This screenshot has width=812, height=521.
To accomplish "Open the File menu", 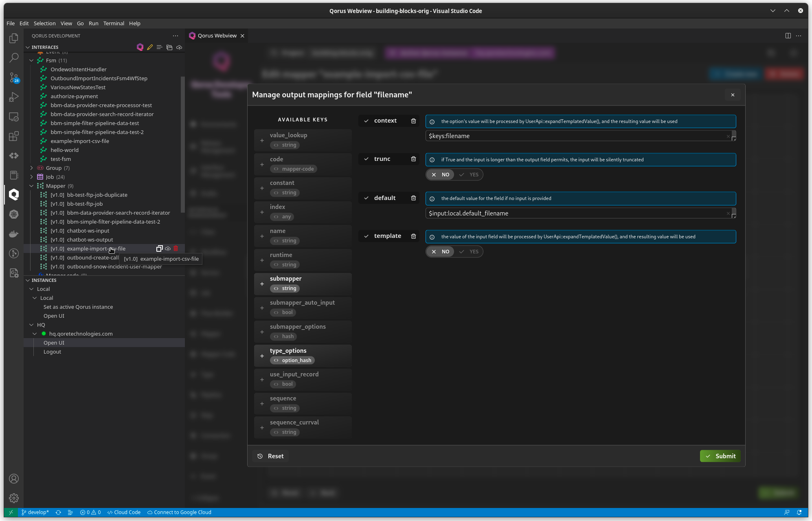I will click(x=11, y=23).
